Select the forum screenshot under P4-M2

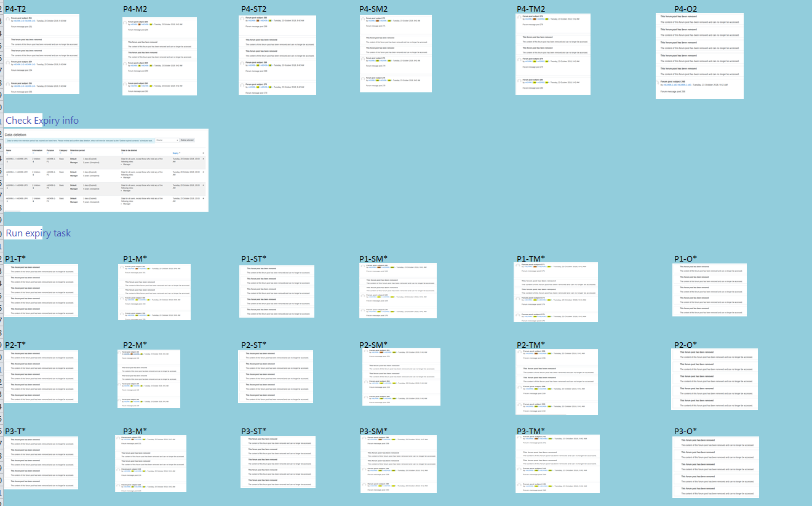[159, 57]
